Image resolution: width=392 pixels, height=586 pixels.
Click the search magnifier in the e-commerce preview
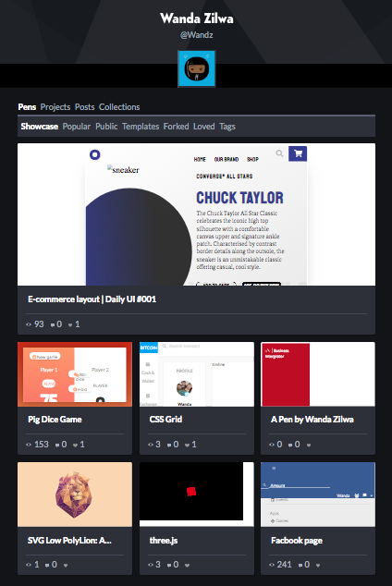click(279, 153)
